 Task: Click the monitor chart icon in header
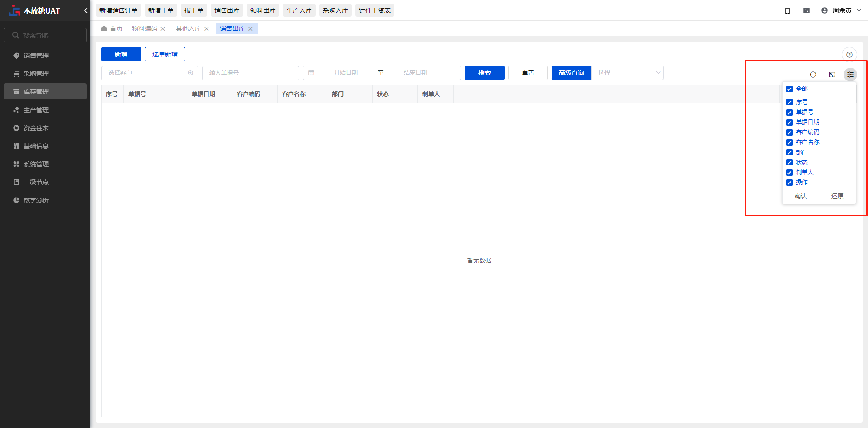tap(807, 10)
